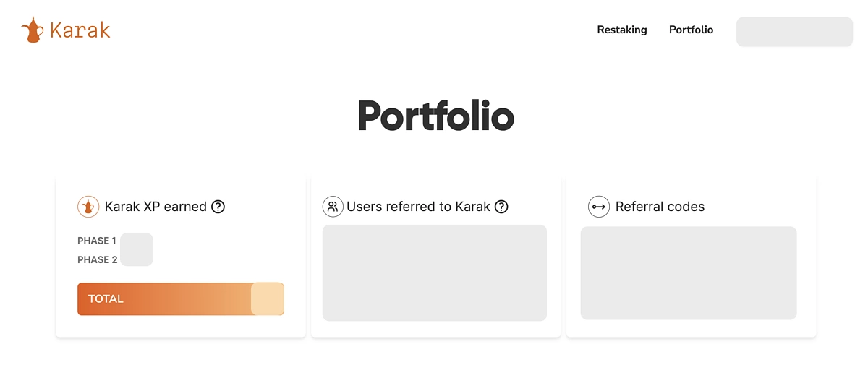The image size is (868, 378).
Task: Select the TOTAL XP gradient bar
Action: (181, 298)
